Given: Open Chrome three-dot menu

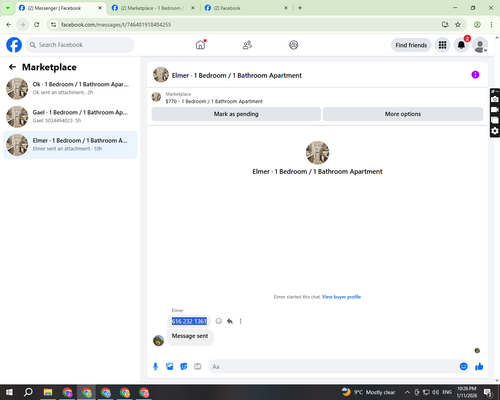Looking at the screenshot, I should coord(491,25).
